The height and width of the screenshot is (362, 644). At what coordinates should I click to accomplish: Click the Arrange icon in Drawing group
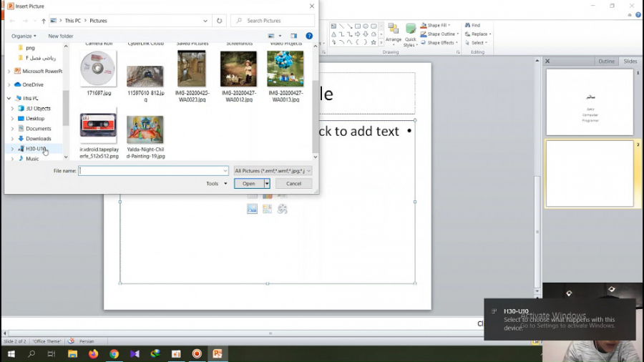(x=393, y=32)
